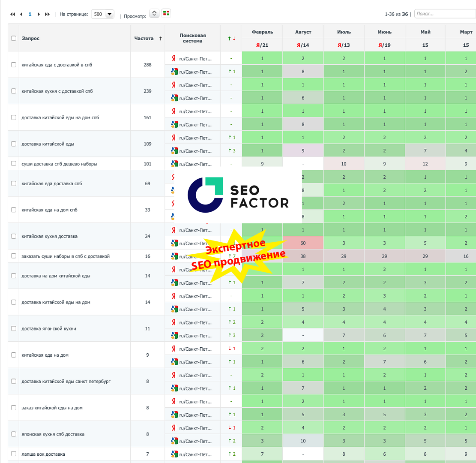Click Google icon for доставка китайской еды на дом спб
Image resolution: width=476 pixels, height=463 pixels.
(174, 125)
